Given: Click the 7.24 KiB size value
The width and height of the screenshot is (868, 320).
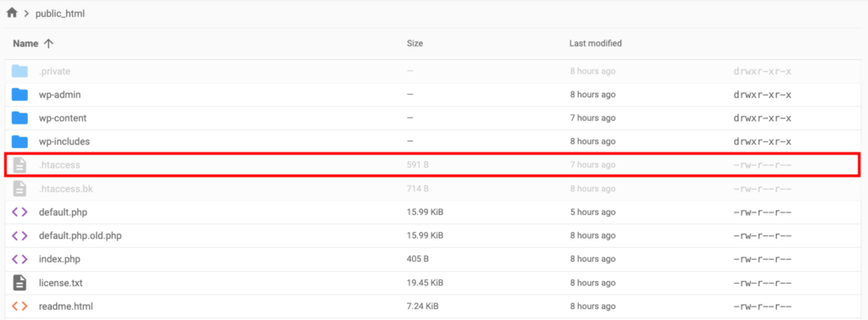Looking at the screenshot, I should tap(423, 306).
